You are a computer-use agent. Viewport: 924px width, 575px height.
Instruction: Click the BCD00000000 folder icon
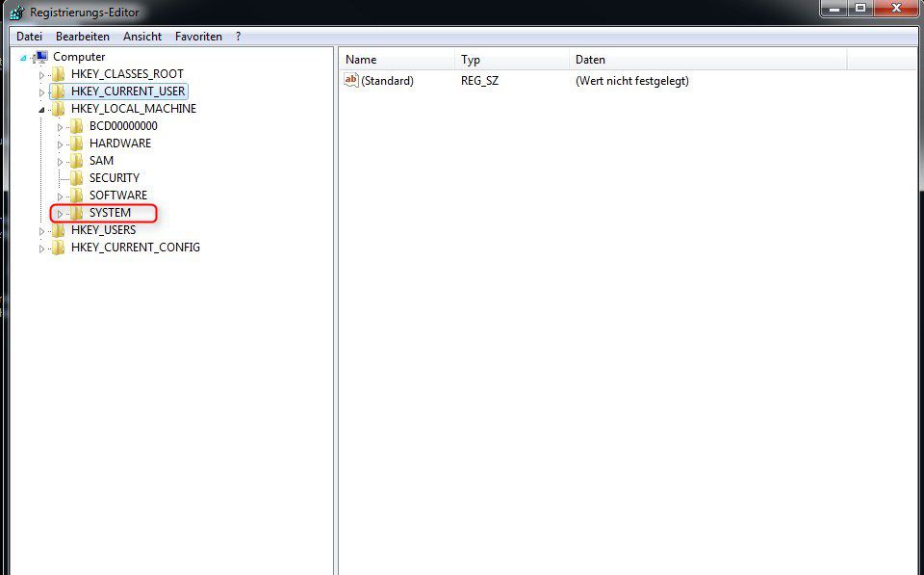[77, 125]
